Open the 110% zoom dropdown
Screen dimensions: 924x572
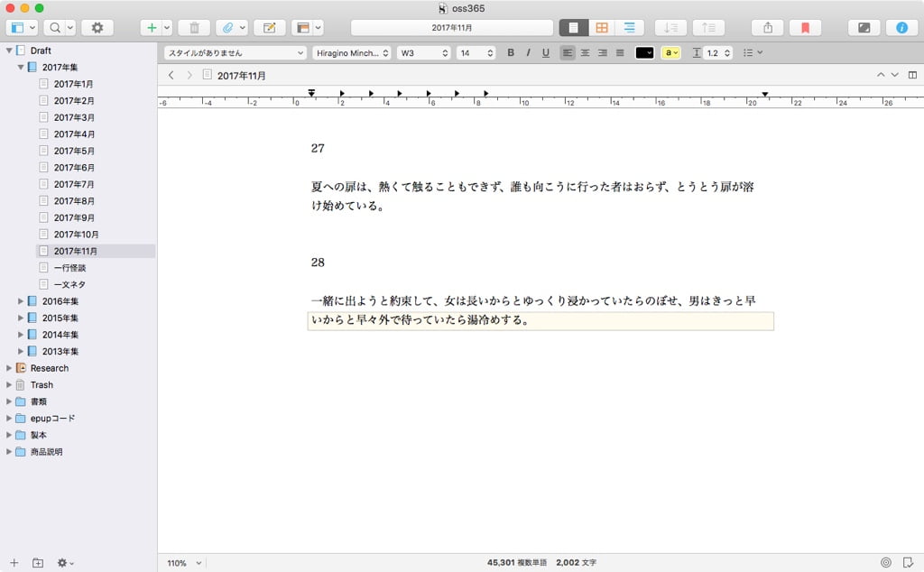[x=184, y=563]
